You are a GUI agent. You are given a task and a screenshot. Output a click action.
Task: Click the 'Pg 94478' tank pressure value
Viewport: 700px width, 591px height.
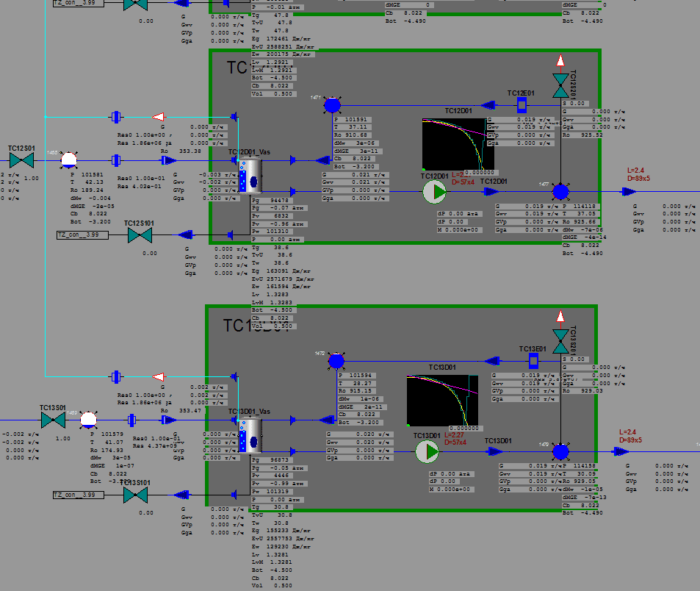click(272, 201)
